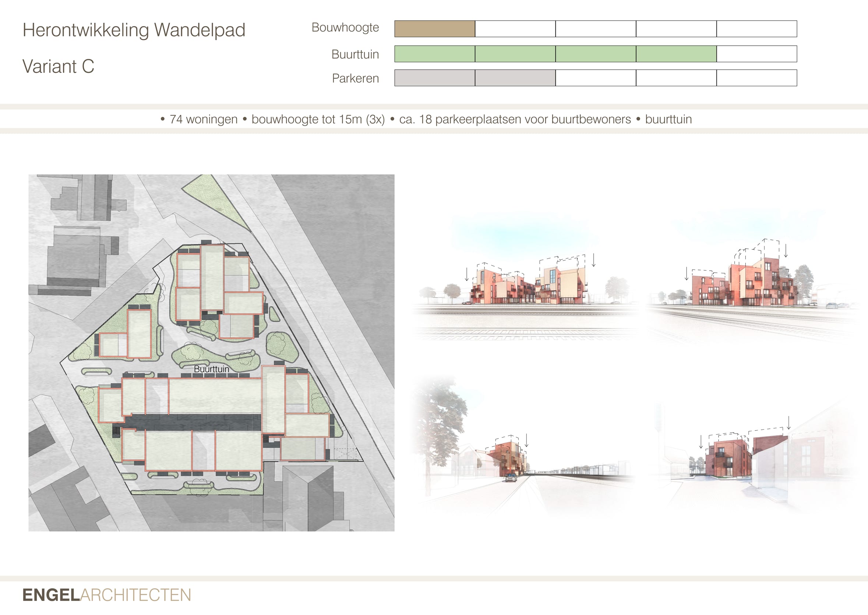Click the empty last Bouwhoogte rating segment

[x=756, y=29]
